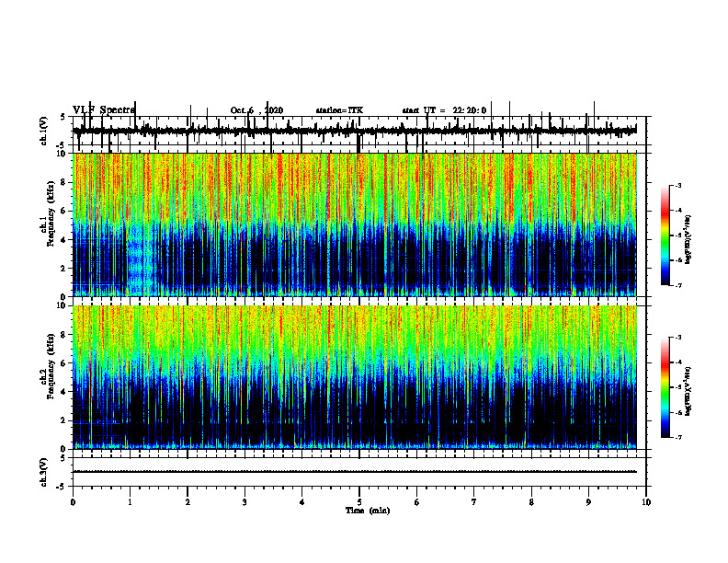Click the '9' tick on the Time axis
The image size is (728, 563).
588,502
